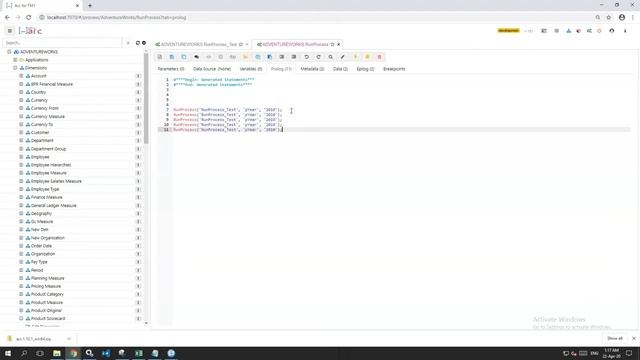
Task: Expand the Employee dimension node
Action: [x=21, y=157]
